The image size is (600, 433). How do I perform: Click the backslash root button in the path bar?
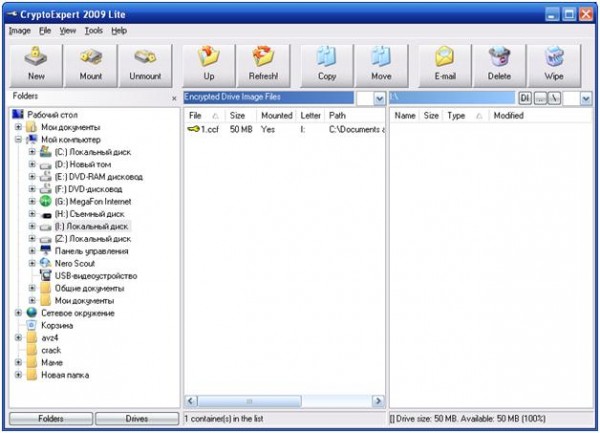[554, 98]
